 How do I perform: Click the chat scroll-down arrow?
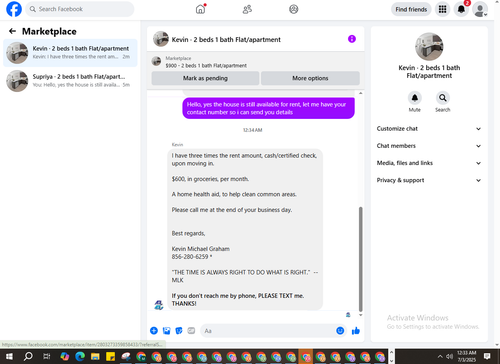click(x=360, y=315)
